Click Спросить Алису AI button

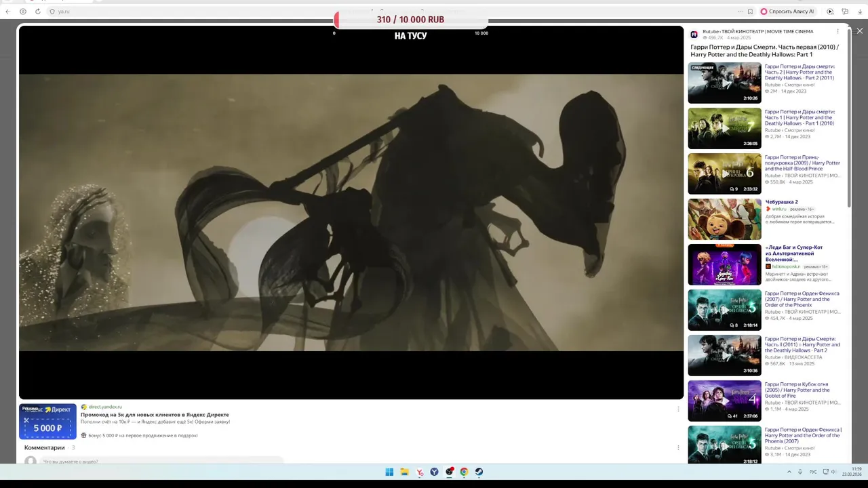pyautogui.click(x=787, y=12)
